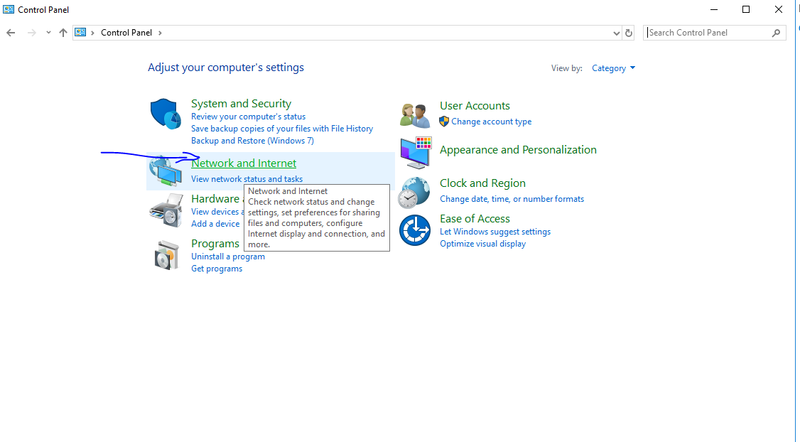Viewport: 800px width, 442px height.
Task: Open Optimize visual display link
Action: (x=483, y=244)
